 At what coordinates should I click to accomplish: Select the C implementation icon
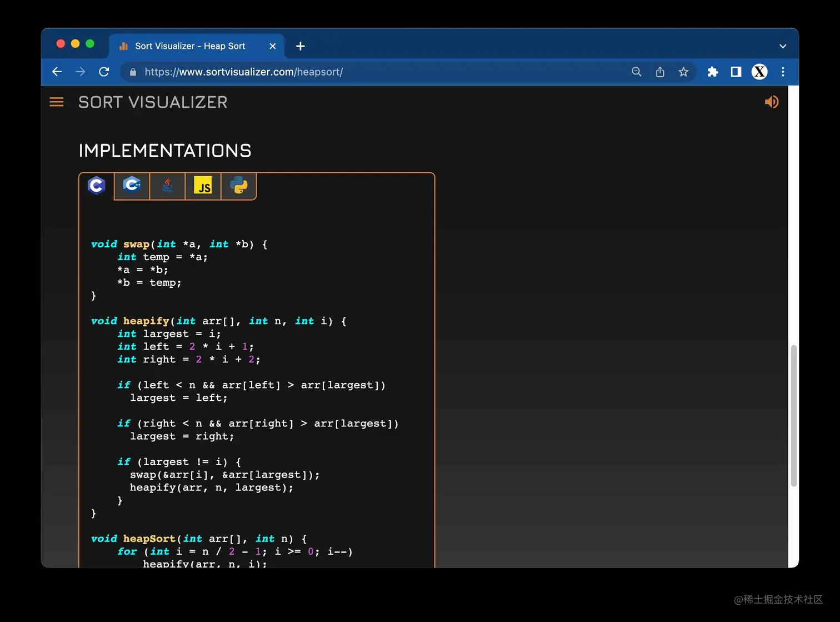point(96,186)
